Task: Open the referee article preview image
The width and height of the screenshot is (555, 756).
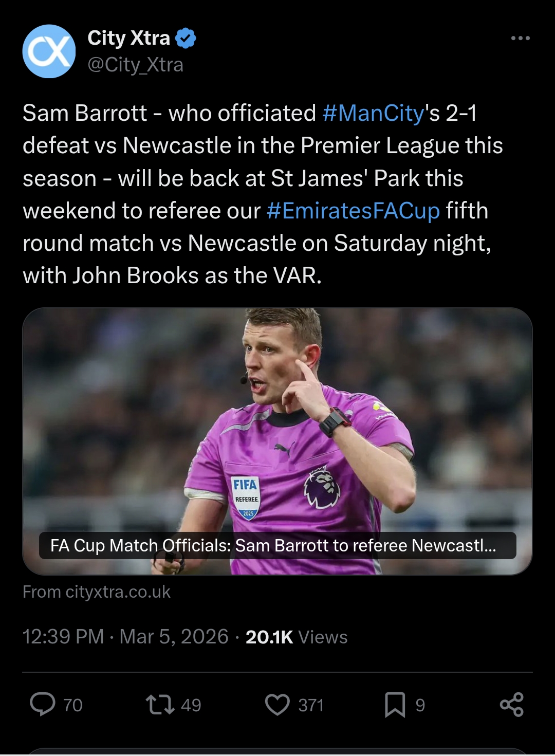Action: coord(277,421)
